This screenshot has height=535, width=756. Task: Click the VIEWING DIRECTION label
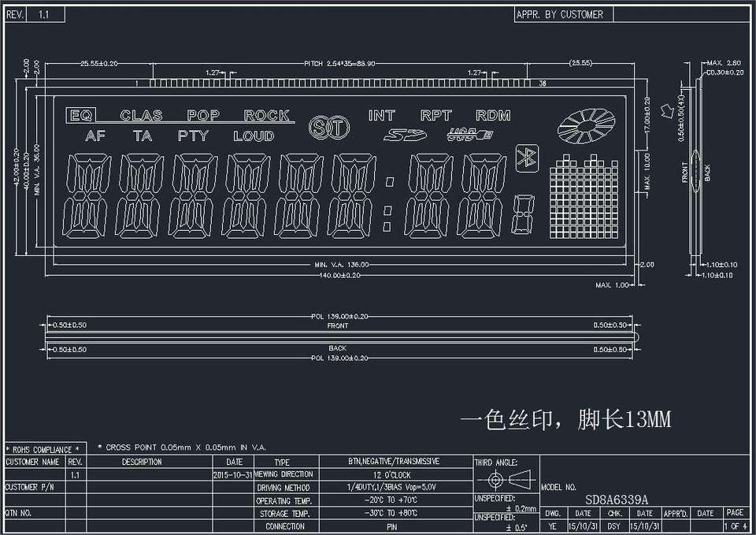(284, 474)
